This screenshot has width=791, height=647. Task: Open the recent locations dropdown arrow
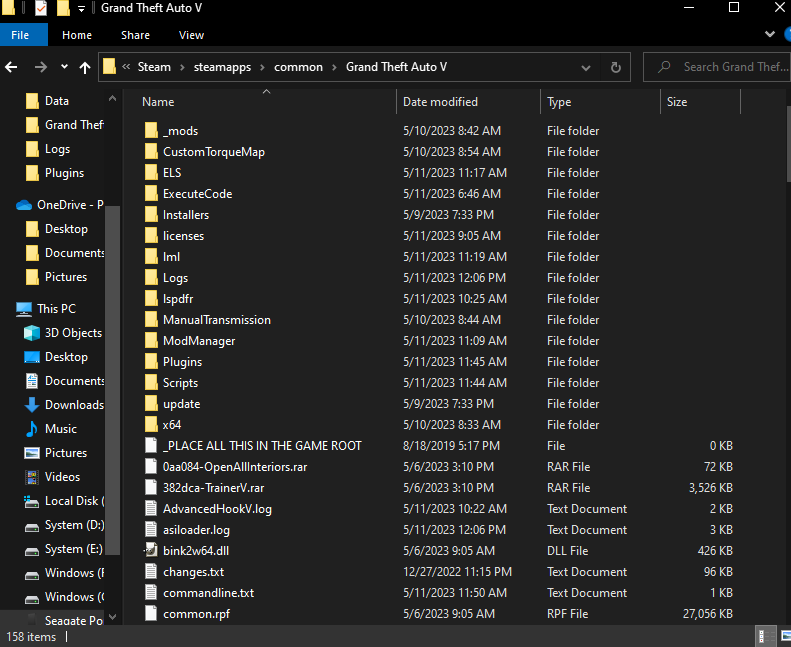tap(64, 67)
